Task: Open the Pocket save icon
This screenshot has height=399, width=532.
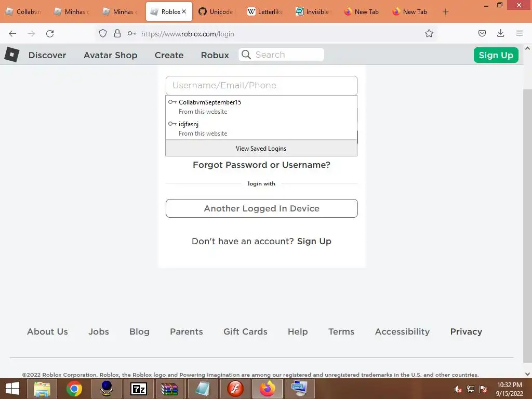Action: [482, 33]
